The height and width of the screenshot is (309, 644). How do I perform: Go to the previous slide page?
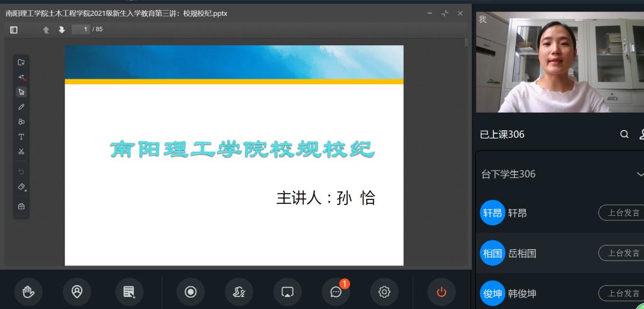click(46, 30)
